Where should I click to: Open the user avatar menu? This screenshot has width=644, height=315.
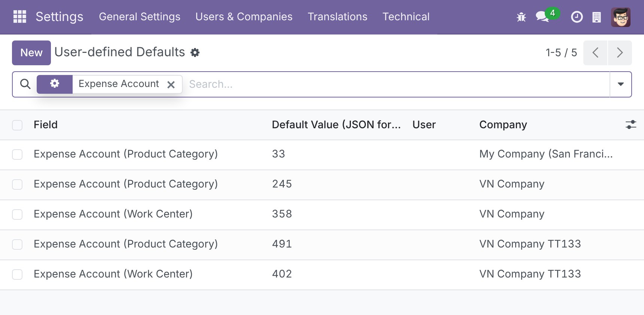621,17
